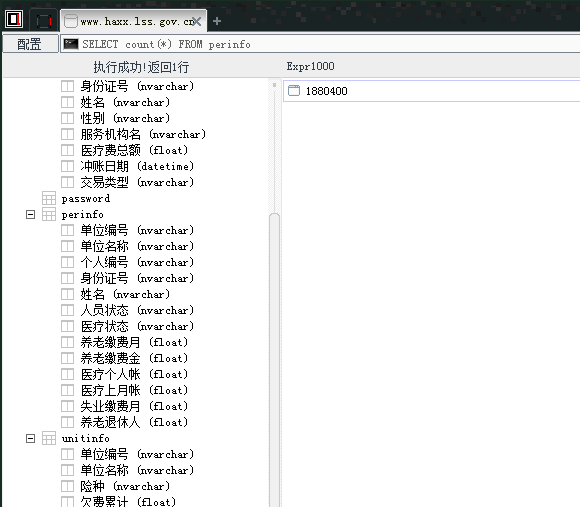Screen dimensions: 580x507
Task: Click the perinfo table icon
Action: (x=49, y=214)
